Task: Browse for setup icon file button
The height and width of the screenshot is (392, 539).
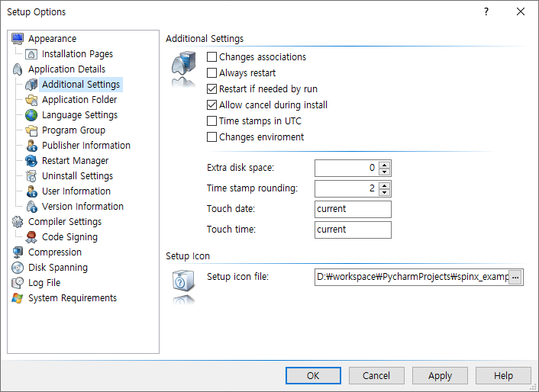Action: coord(515,277)
